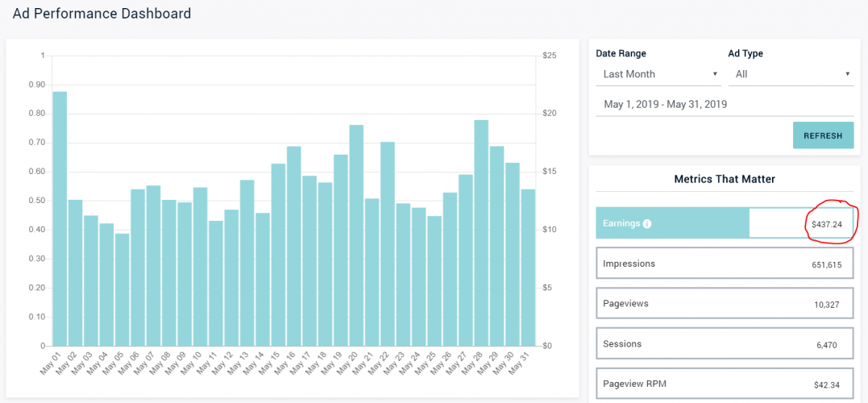
Task: Click the May 01 bar in chart
Action: coord(60,218)
